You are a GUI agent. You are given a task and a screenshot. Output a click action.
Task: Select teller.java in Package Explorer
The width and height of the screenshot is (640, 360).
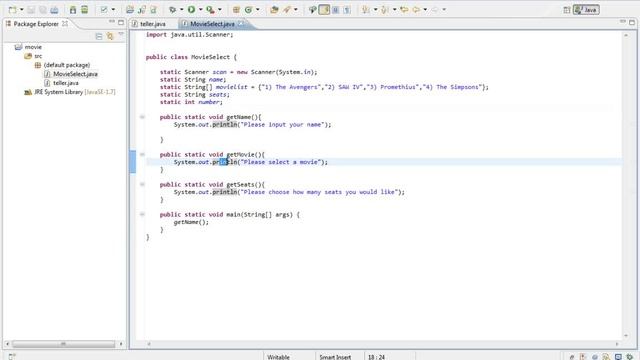61,83
